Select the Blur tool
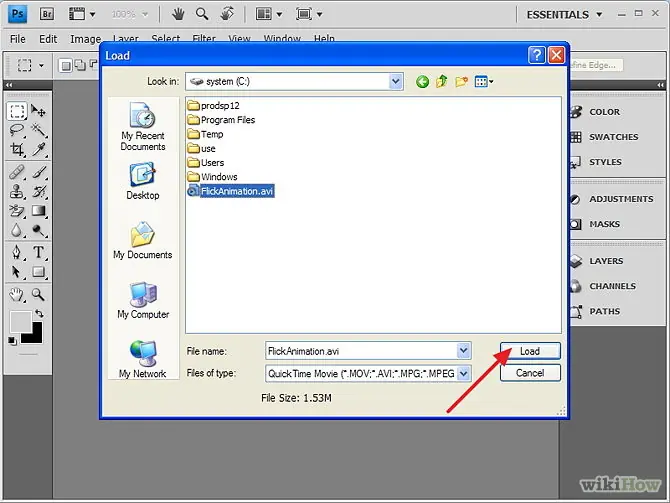 click(x=17, y=230)
